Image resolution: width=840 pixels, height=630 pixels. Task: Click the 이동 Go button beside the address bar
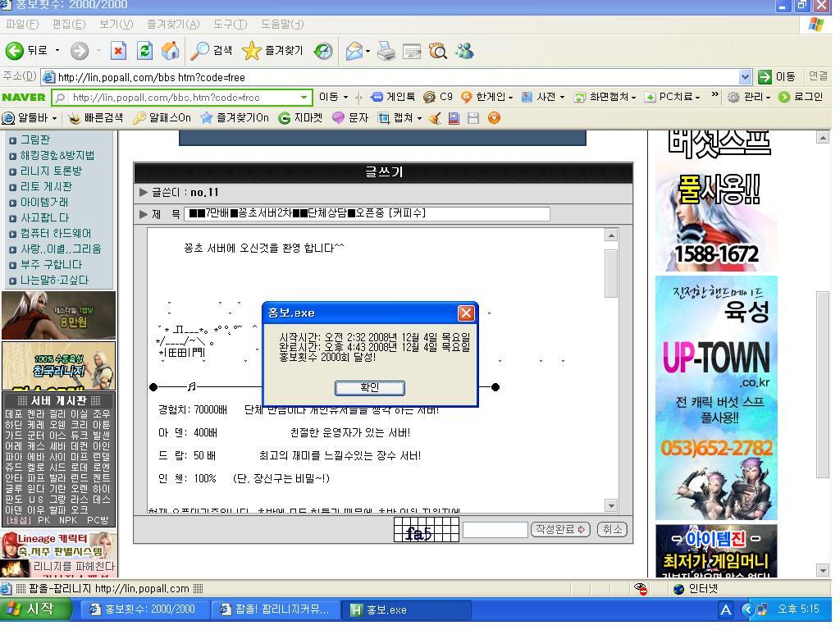(x=778, y=77)
